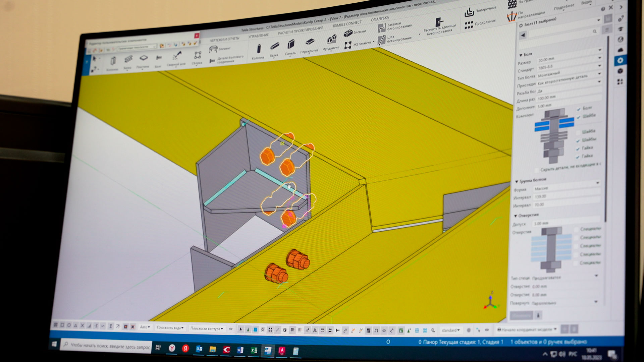Open the cloud side-pane icon
644x362 pixels.
coord(620,50)
